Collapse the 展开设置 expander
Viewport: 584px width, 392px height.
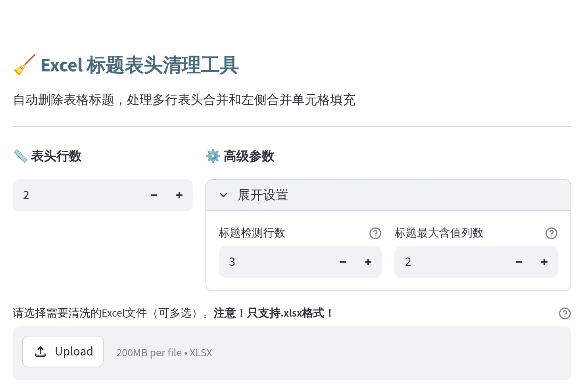[x=388, y=195]
